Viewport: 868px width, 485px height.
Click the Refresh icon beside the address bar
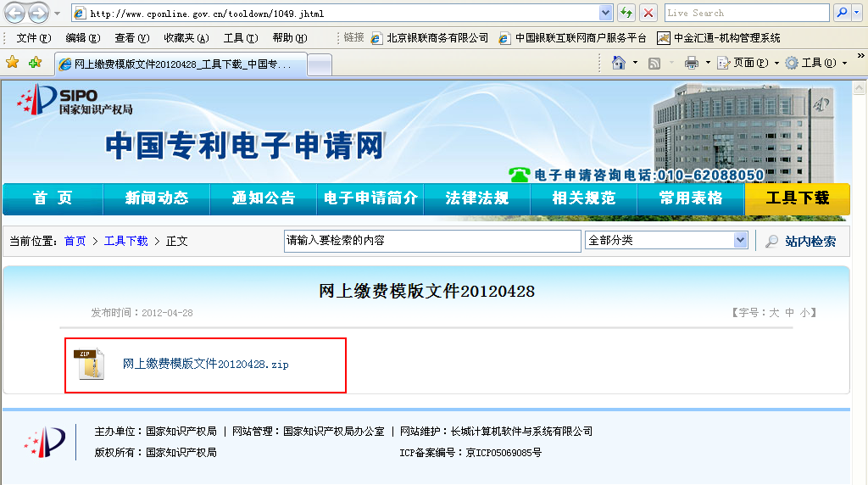[x=626, y=13]
